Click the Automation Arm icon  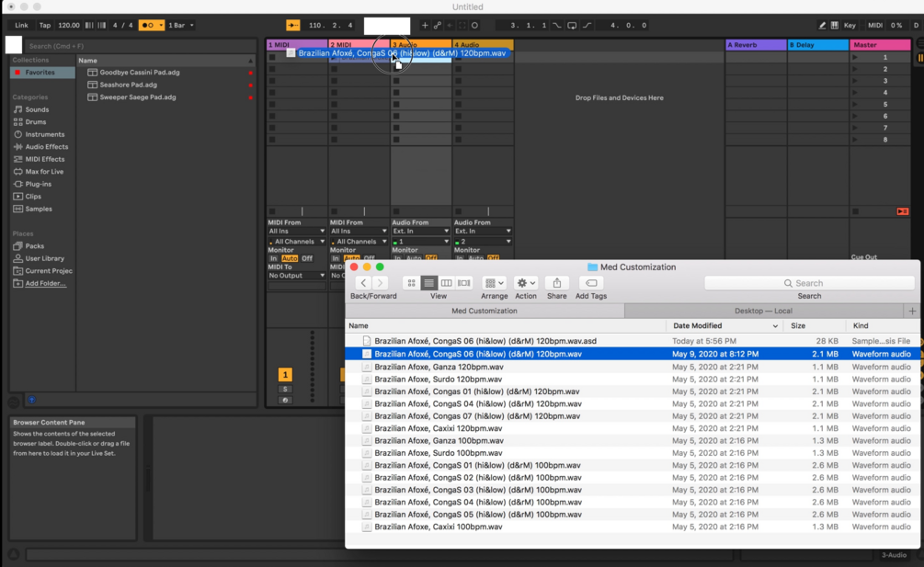coord(438,26)
